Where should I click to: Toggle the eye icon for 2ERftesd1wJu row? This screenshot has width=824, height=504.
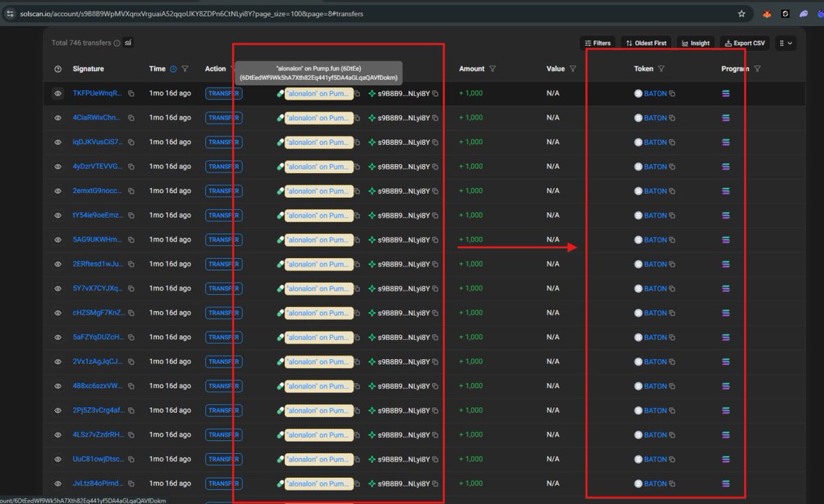[x=58, y=264]
